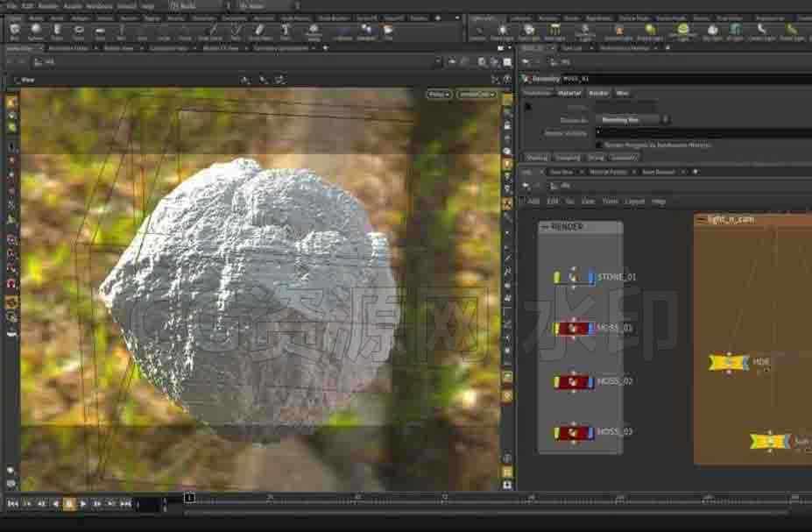Select the Box shelf tool
Screen dimensions: 812x532
(x=15, y=32)
